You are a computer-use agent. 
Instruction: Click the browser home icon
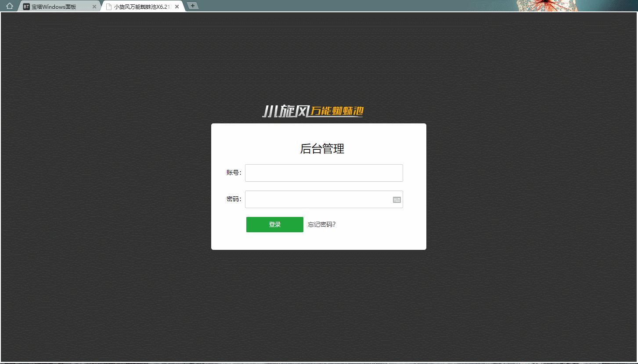(9, 6)
